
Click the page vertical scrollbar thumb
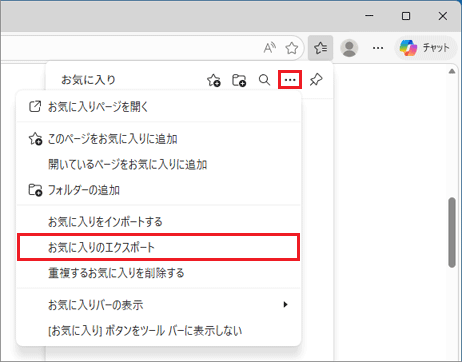(x=452, y=232)
